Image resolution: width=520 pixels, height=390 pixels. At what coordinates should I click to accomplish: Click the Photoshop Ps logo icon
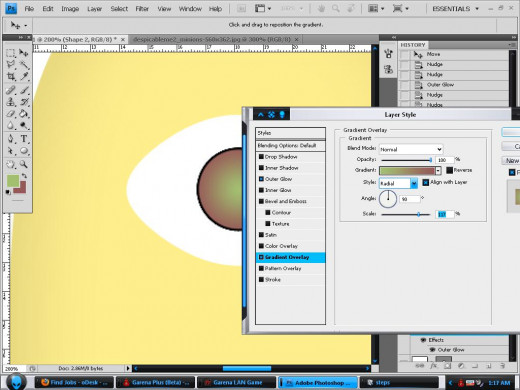click(x=11, y=8)
